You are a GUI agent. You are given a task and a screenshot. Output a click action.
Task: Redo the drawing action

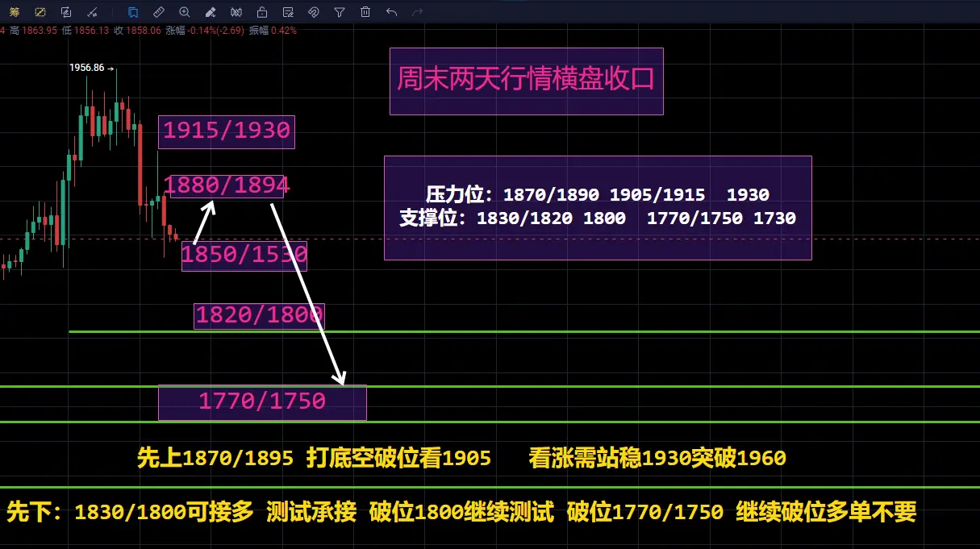(417, 12)
